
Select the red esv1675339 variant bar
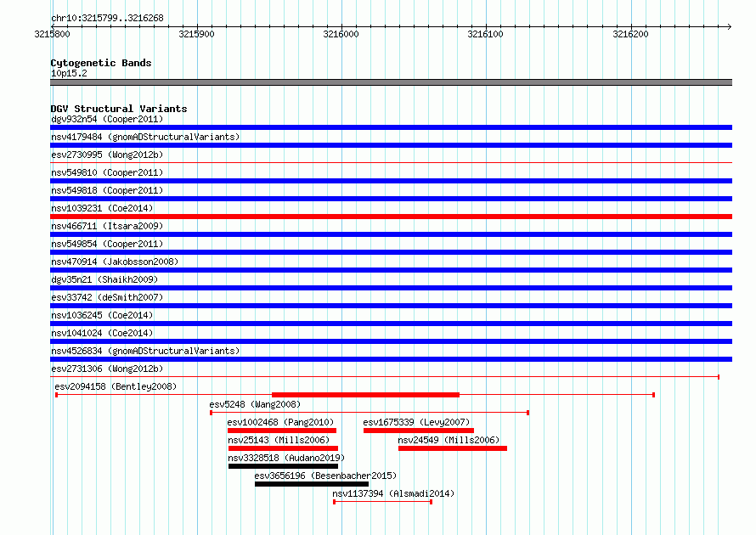419,431
